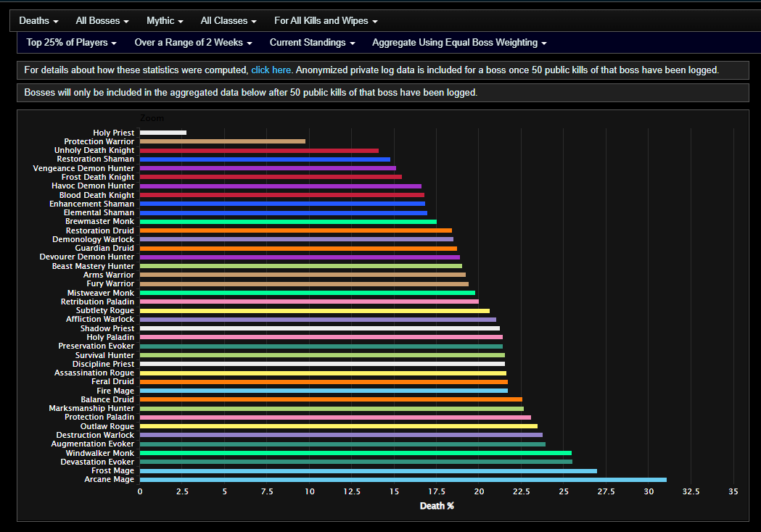
Task: Click the Beast Mastery Hunter bar
Action: pos(301,266)
